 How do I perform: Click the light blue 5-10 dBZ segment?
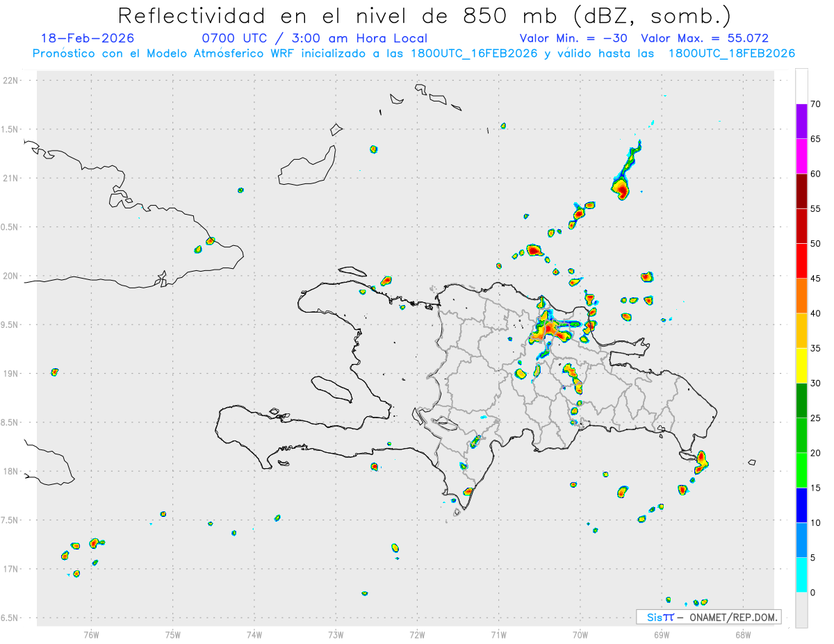[x=801, y=540]
